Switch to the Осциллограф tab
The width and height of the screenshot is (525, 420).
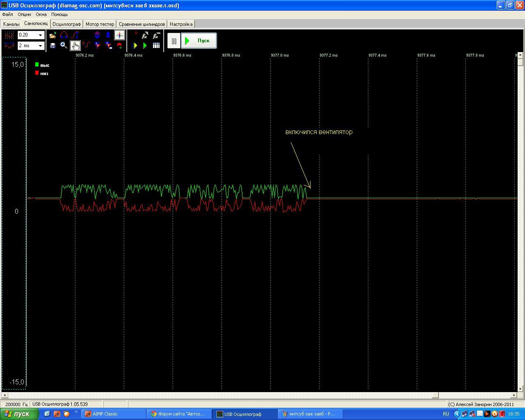(x=67, y=24)
